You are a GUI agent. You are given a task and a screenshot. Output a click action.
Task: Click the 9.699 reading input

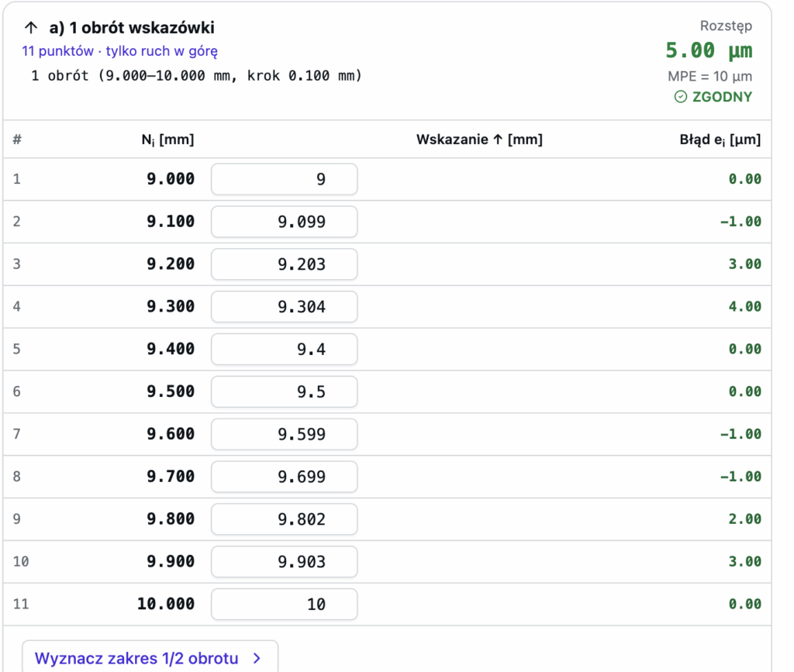tap(284, 477)
